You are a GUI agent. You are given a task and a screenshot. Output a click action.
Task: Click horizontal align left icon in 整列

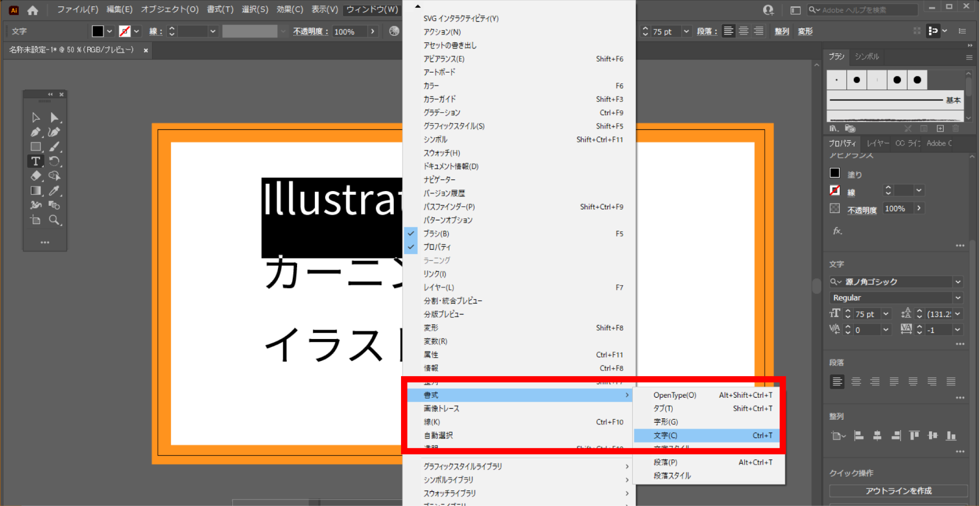[859, 435]
